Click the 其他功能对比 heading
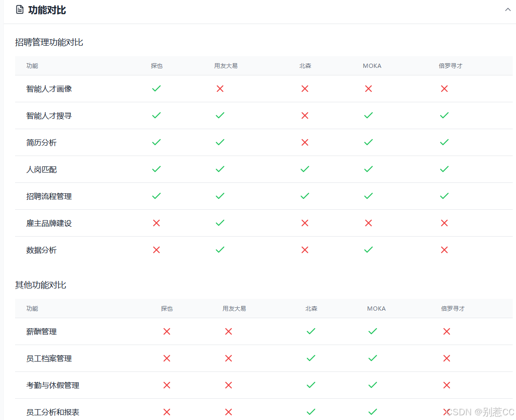This screenshot has height=420, width=516. coord(41,285)
